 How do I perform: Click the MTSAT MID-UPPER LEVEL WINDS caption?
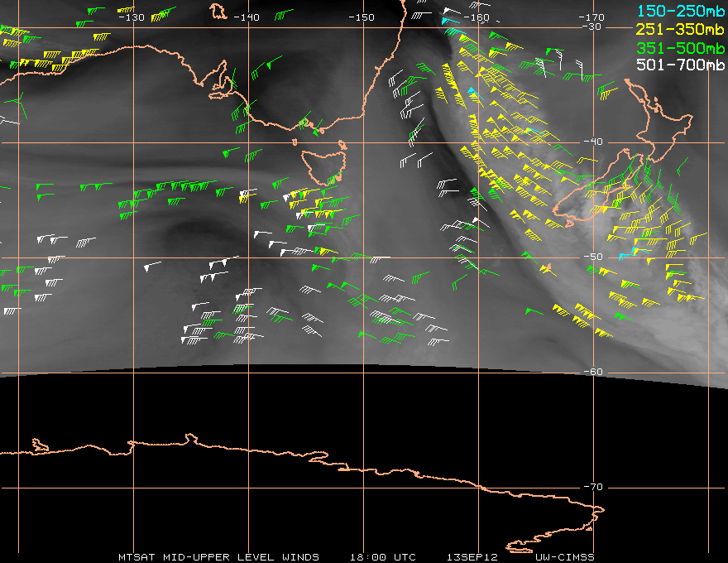pos(218,557)
